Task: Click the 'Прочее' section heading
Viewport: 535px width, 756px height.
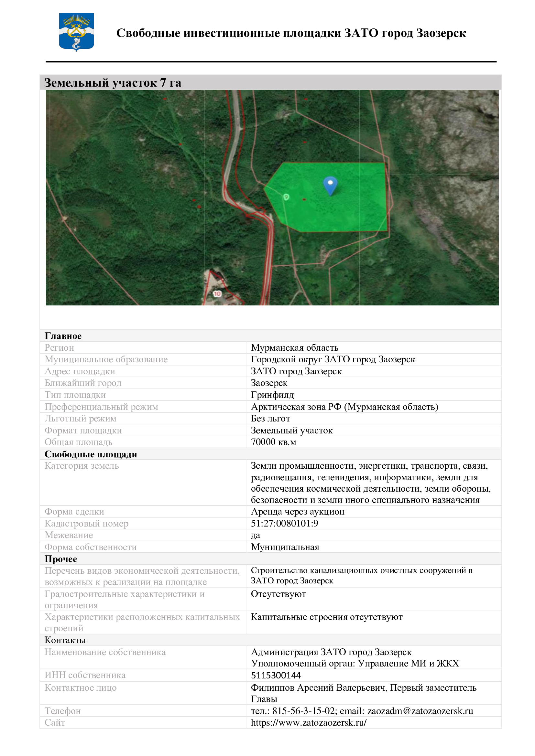Action: click(60, 559)
